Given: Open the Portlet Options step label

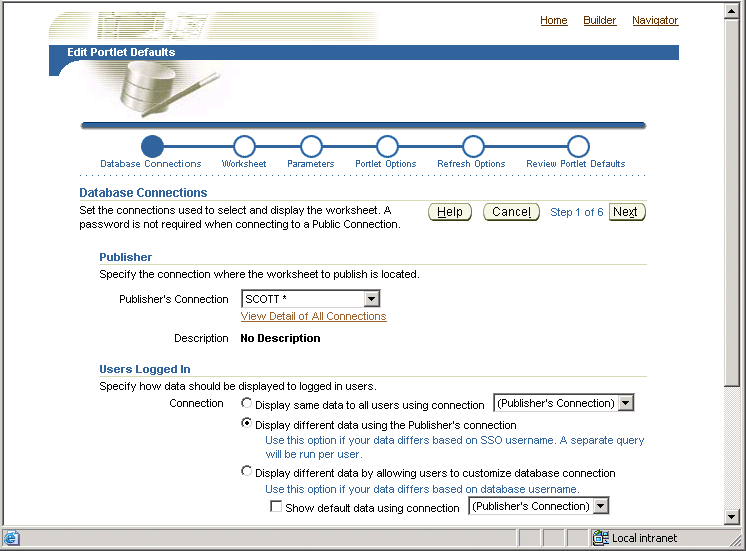Looking at the screenshot, I should pos(386,164).
